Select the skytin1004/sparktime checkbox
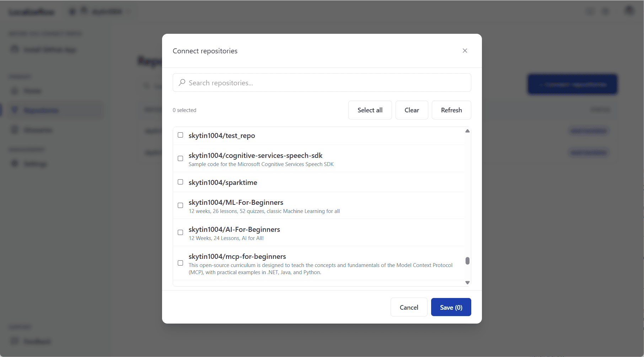Image resolution: width=644 pixels, height=357 pixels. [x=181, y=182]
